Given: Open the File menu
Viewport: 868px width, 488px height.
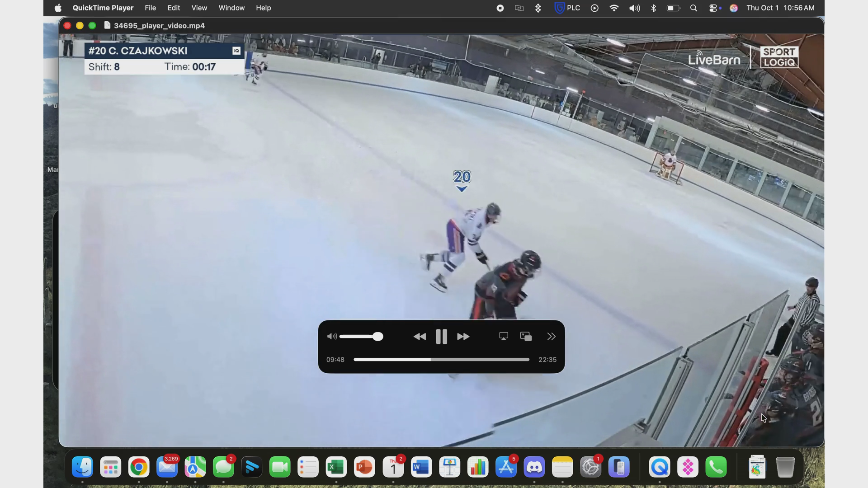Looking at the screenshot, I should tap(150, 8).
